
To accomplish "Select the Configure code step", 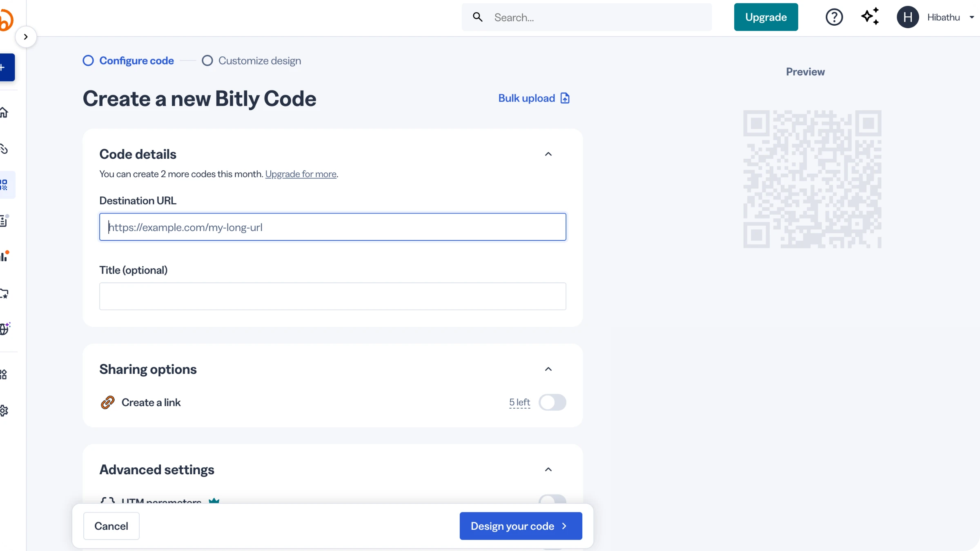I will [128, 61].
